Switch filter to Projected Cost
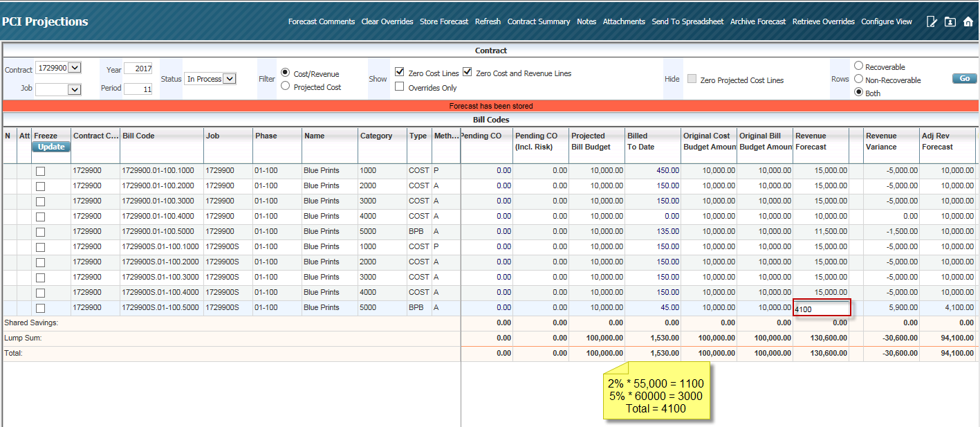 (285, 85)
